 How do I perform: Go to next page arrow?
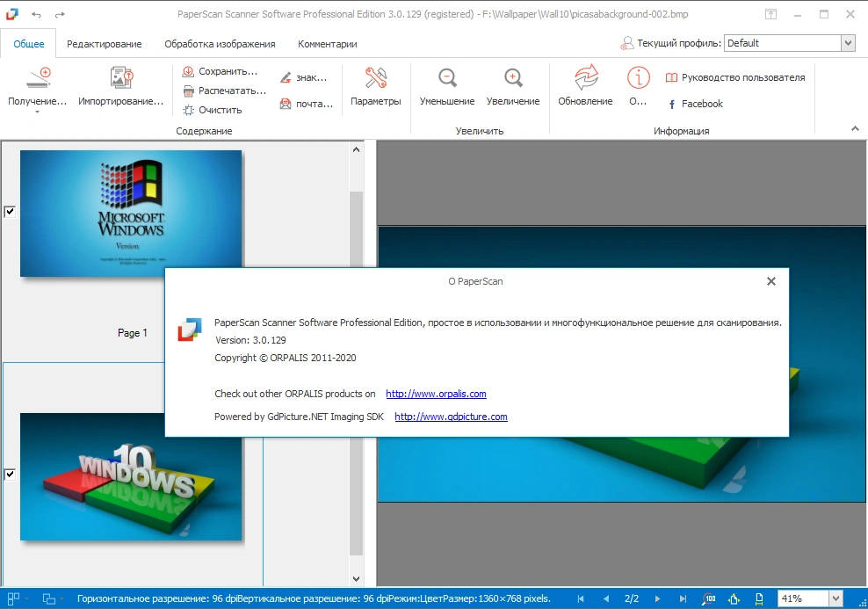[658, 598]
